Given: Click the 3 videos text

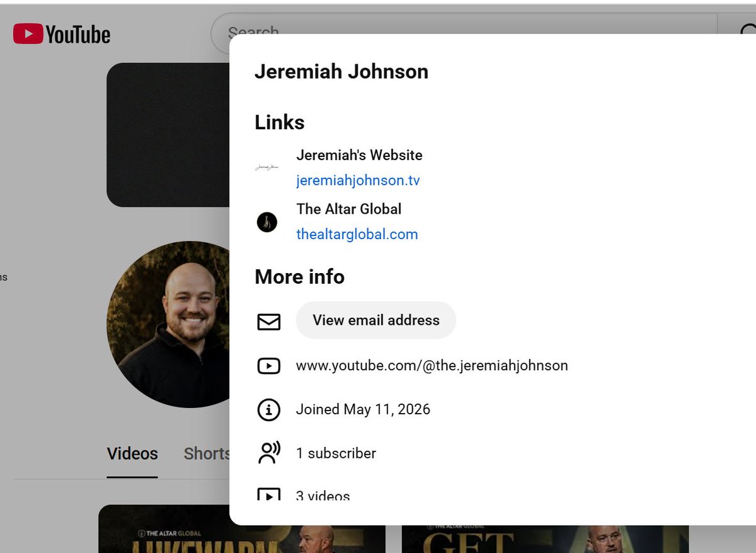Looking at the screenshot, I should click(x=323, y=496).
